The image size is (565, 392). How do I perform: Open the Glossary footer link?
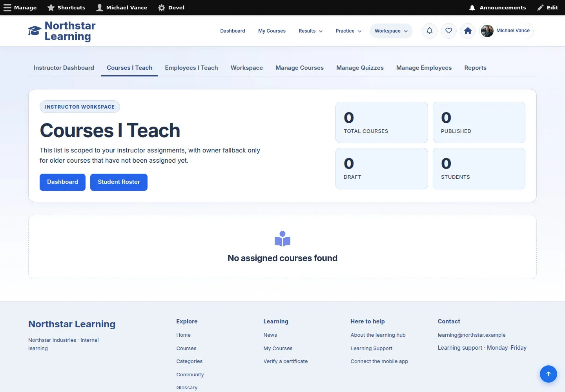coord(187,388)
